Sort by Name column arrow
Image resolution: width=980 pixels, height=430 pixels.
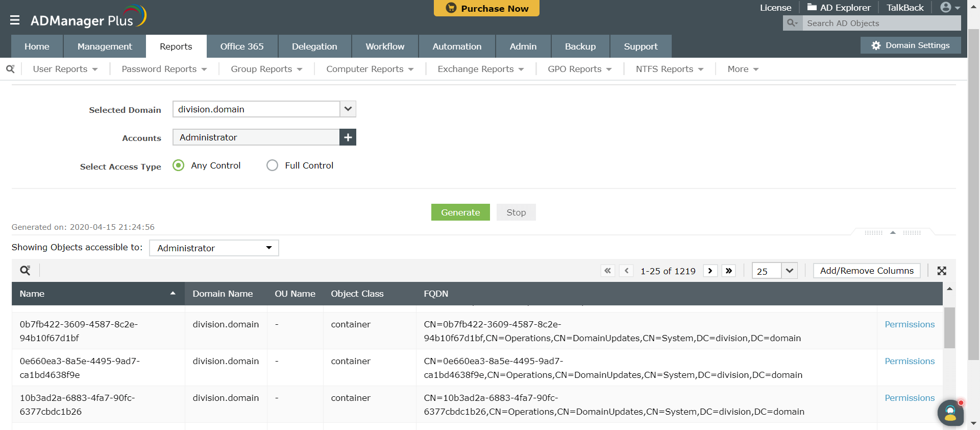173,293
